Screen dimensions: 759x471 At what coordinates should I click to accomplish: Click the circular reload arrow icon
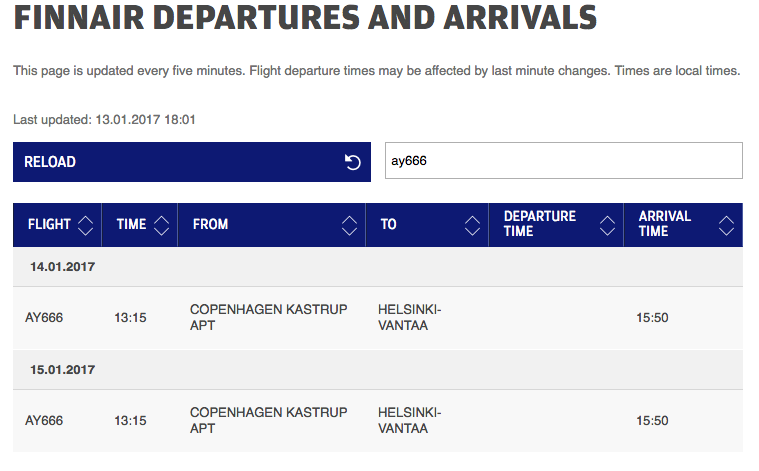point(352,162)
